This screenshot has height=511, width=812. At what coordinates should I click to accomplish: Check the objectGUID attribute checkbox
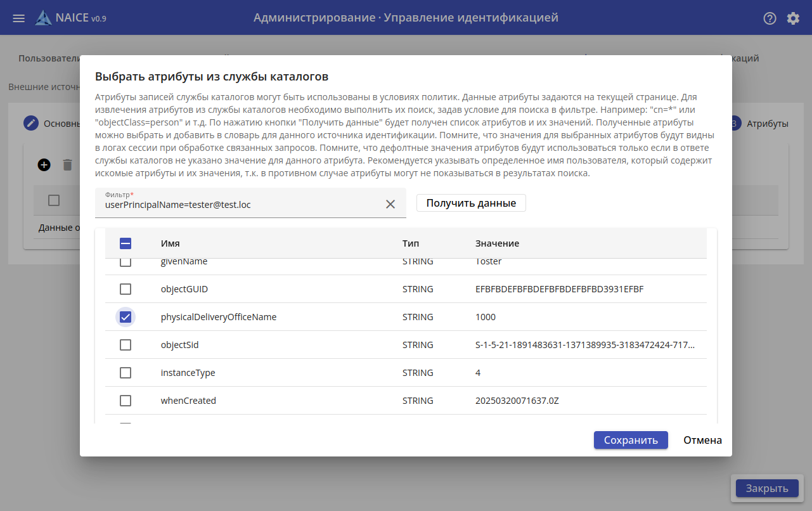point(126,289)
